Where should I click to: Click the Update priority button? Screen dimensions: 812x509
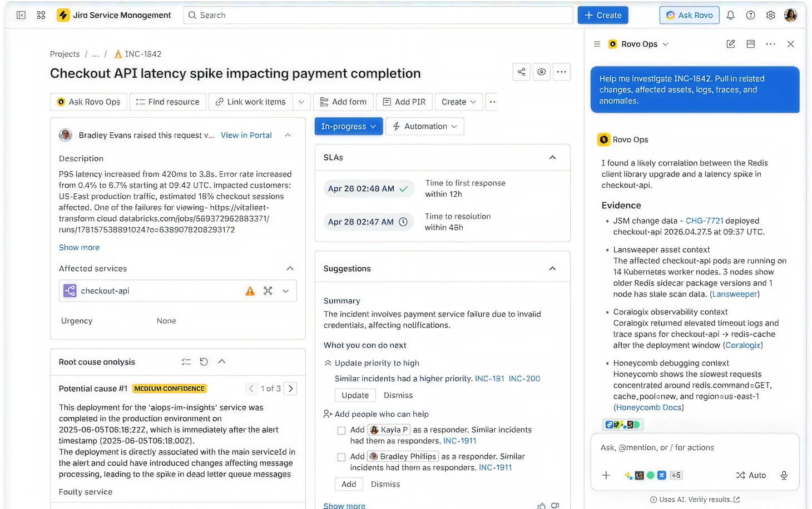355,395
